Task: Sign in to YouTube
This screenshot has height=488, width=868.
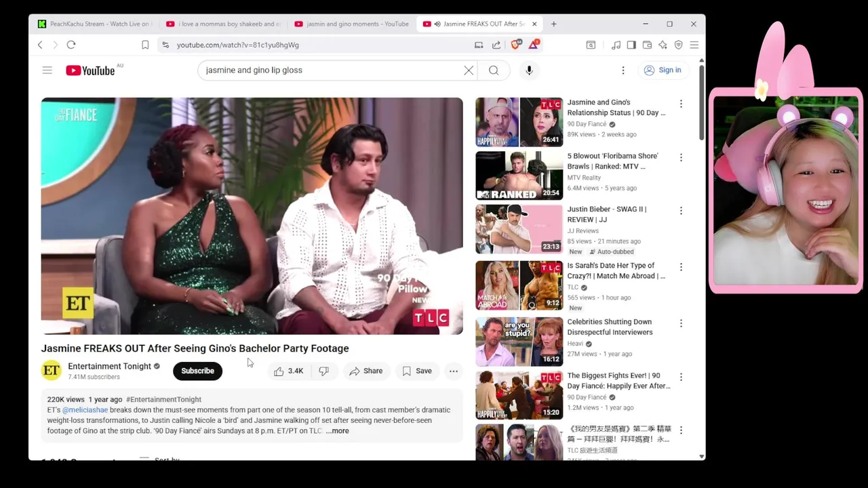Action: coord(662,70)
